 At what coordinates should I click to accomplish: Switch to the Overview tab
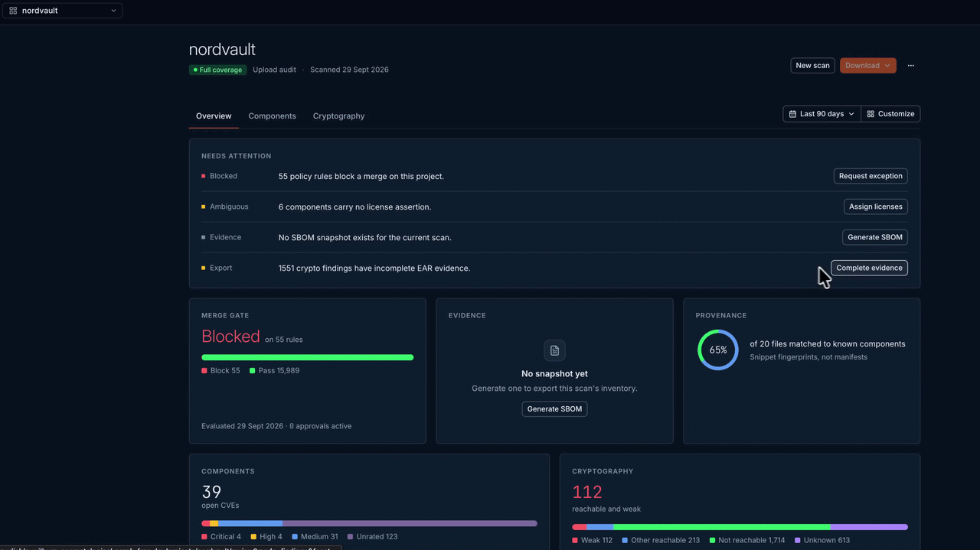214,116
